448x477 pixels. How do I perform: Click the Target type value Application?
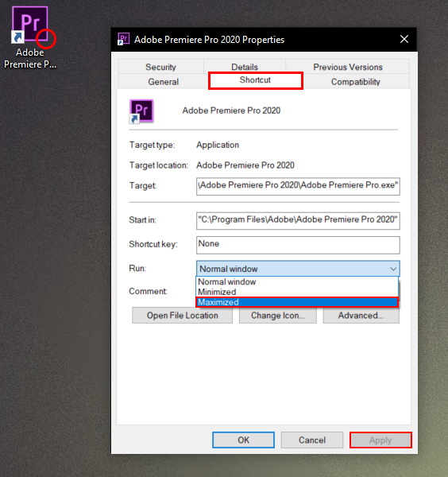(218, 145)
